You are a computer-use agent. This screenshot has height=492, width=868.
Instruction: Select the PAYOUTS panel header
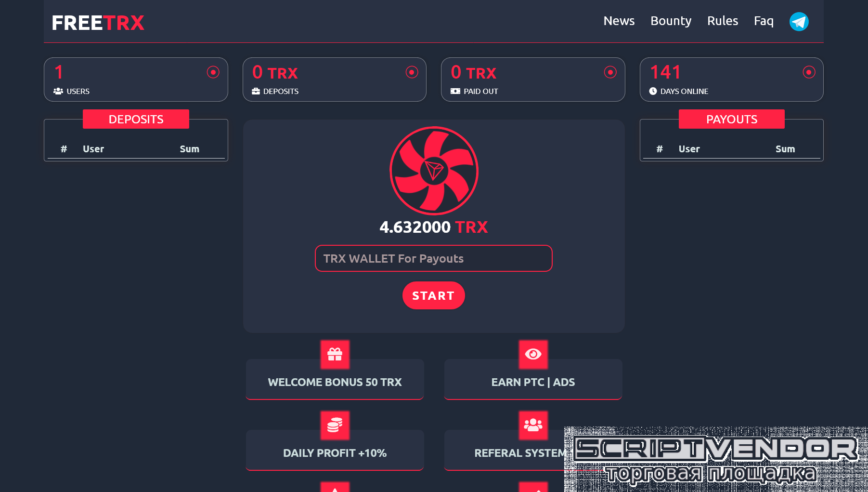731,119
